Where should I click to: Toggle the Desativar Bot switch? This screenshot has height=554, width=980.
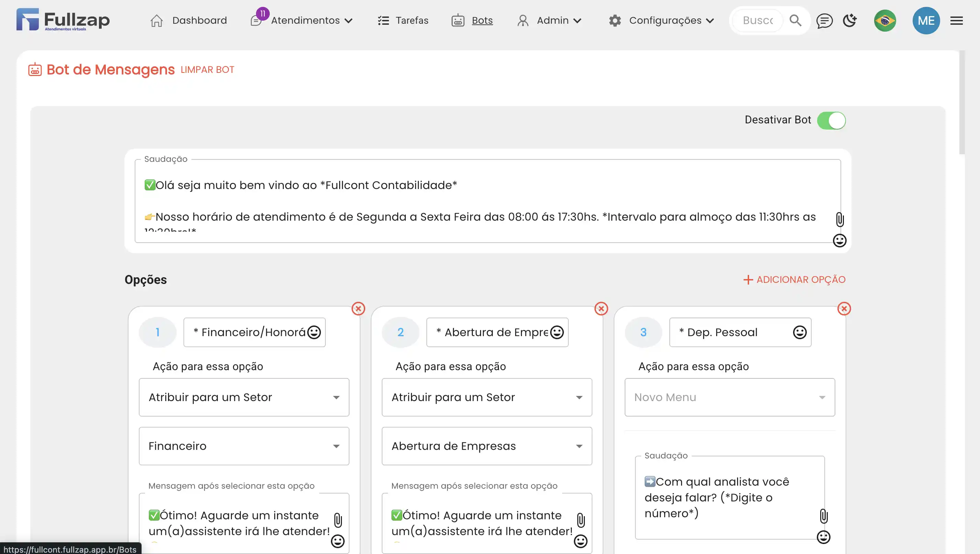pos(831,121)
